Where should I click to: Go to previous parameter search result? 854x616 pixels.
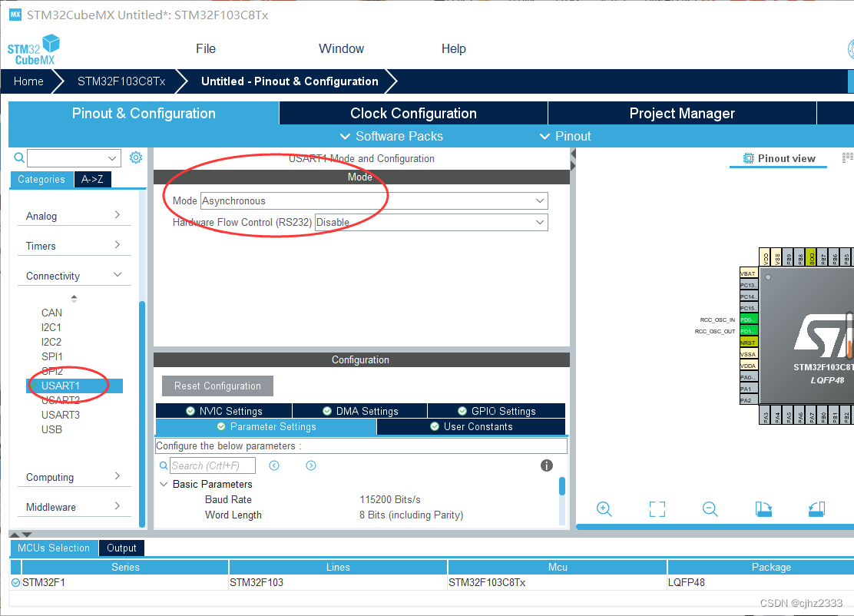click(x=274, y=465)
